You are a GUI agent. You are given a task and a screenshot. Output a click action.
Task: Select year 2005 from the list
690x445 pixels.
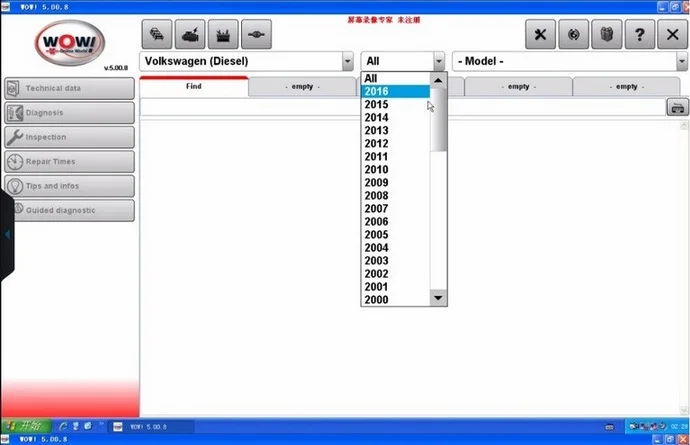point(396,235)
